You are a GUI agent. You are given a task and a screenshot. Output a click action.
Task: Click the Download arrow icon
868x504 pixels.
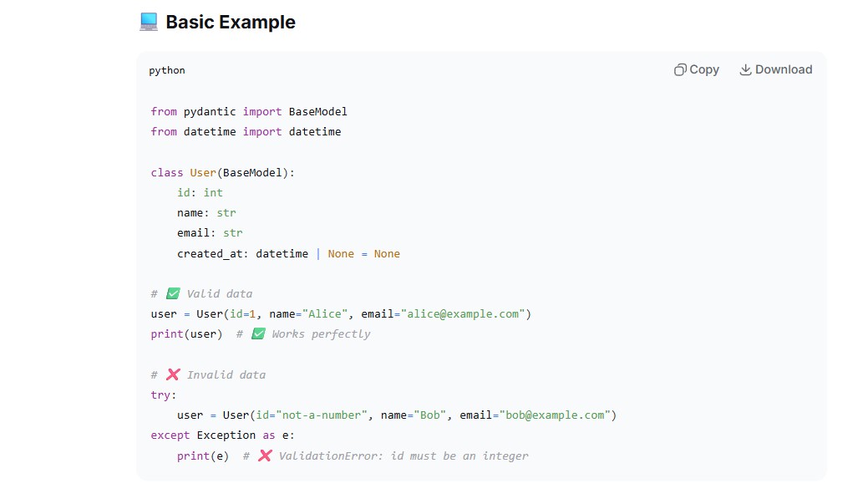pos(746,69)
